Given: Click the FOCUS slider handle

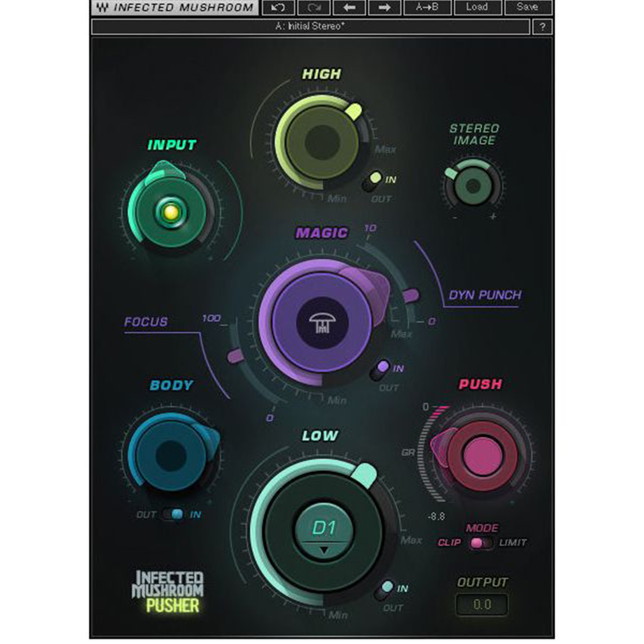Looking at the screenshot, I should pos(235,355).
